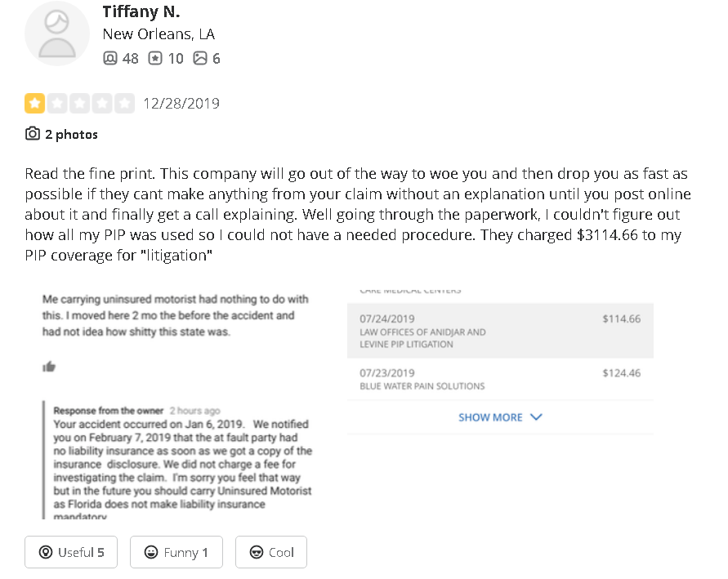Viewport: 728px width, 579px height.
Task: Click the thumbs-up icon in the screenshot
Action: point(49,367)
